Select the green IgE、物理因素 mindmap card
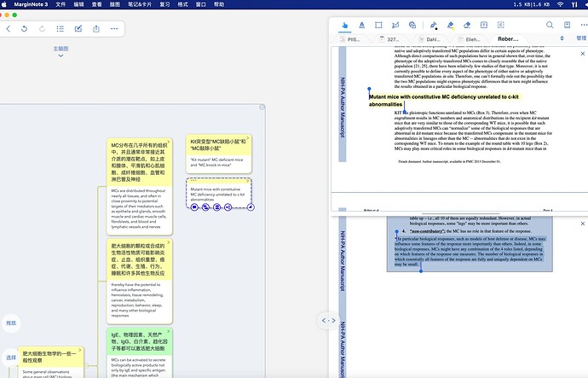This screenshot has height=378, width=588. point(140,353)
